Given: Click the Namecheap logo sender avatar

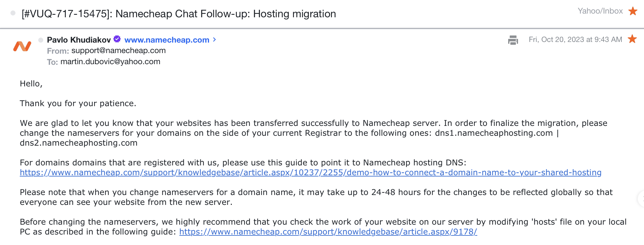Looking at the screenshot, I should 22,46.
